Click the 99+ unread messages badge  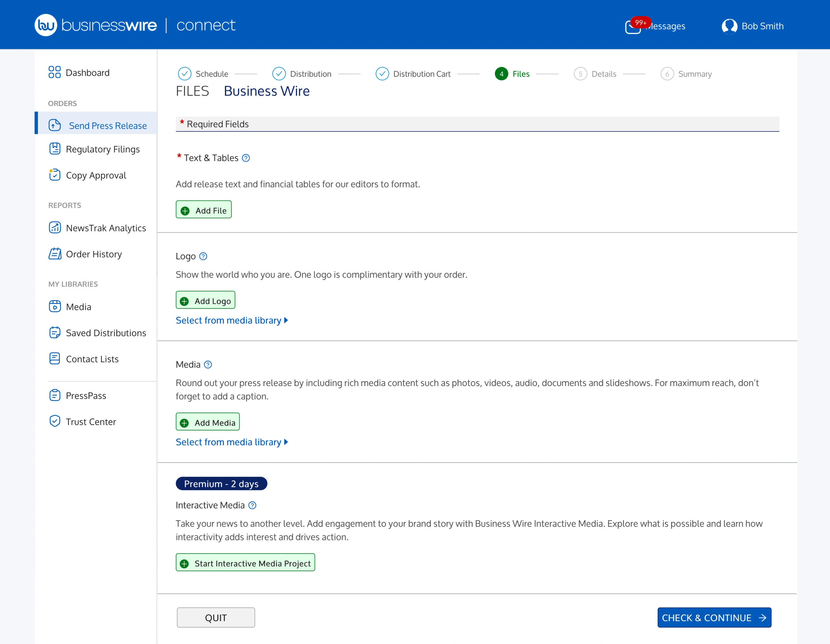click(x=641, y=22)
